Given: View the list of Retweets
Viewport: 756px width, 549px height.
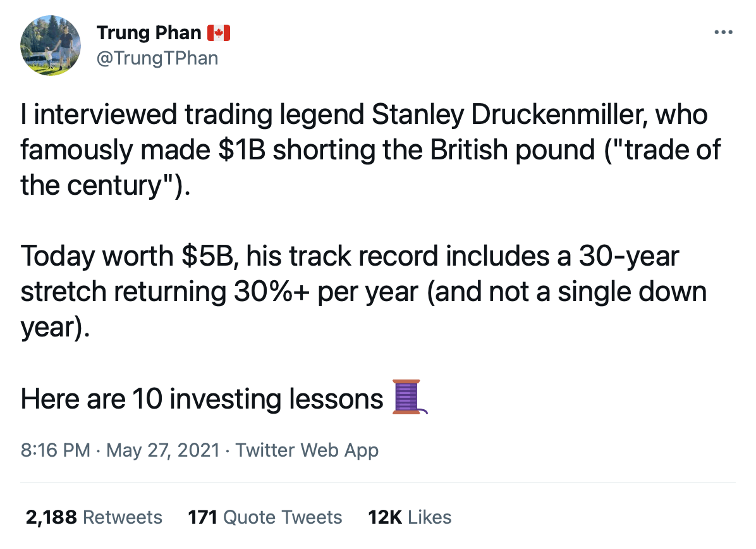Looking at the screenshot, I should tap(123, 517).
